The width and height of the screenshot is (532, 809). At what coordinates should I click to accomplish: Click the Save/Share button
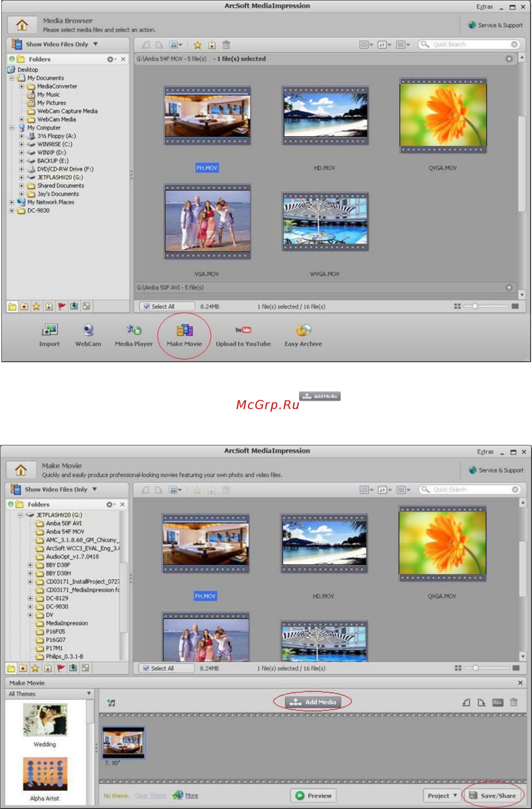[x=492, y=795]
